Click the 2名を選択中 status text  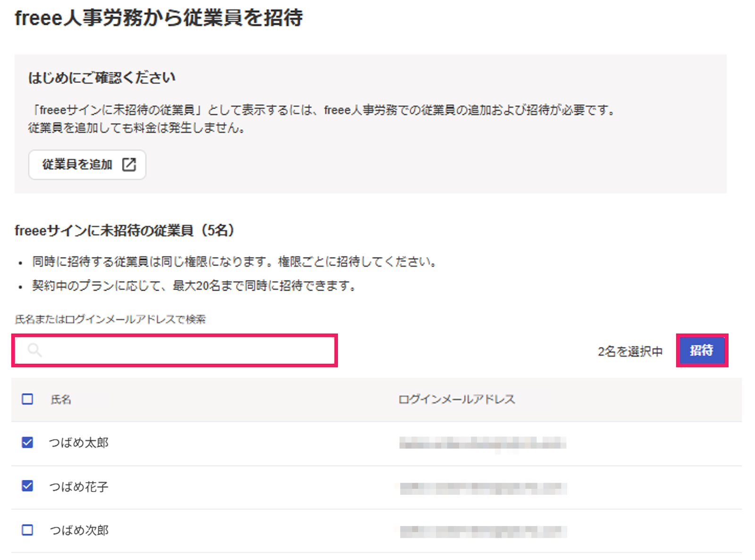pos(630,351)
